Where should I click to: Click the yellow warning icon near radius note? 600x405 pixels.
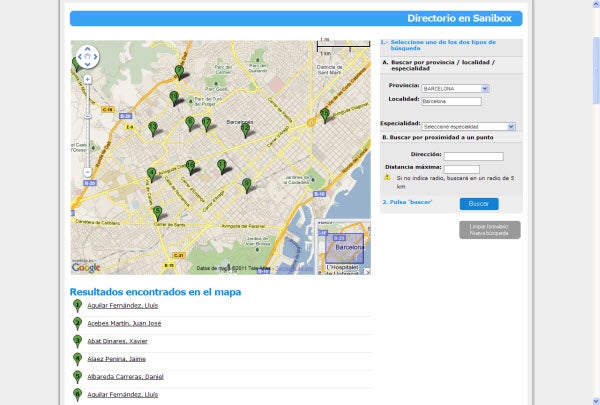click(x=387, y=177)
